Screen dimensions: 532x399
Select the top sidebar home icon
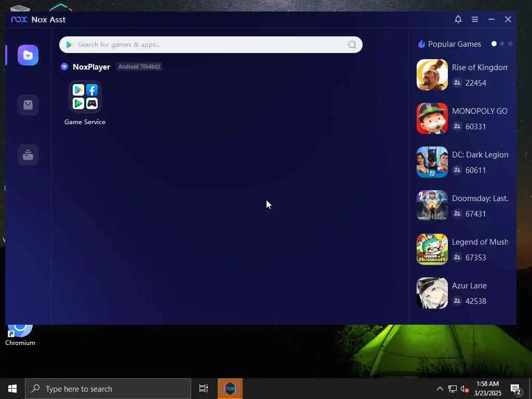point(28,55)
